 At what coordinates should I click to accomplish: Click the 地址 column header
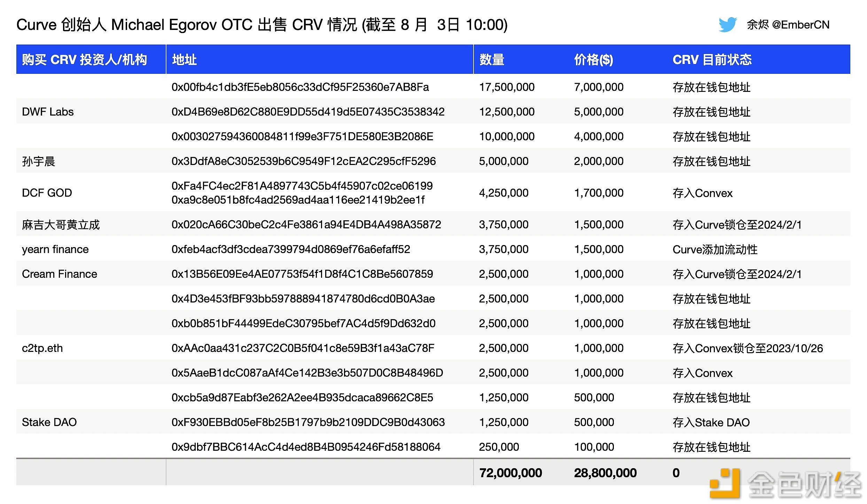184,60
